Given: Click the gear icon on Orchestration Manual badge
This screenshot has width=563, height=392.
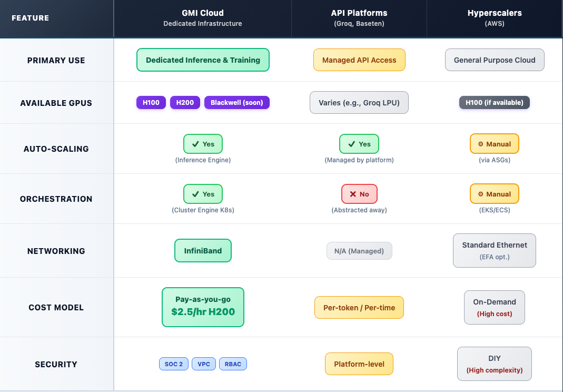Looking at the screenshot, I should [480, 194].
